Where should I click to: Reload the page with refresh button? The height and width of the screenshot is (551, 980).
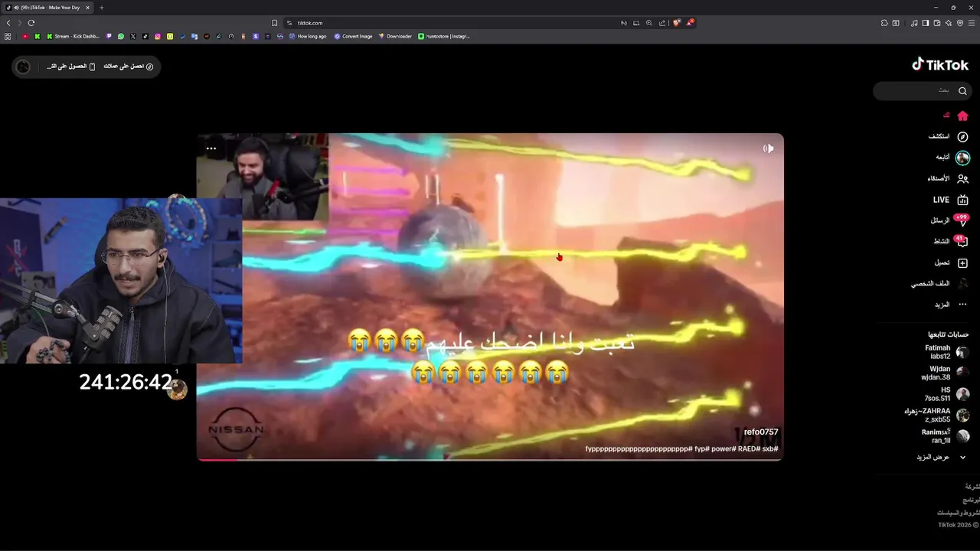31,23
